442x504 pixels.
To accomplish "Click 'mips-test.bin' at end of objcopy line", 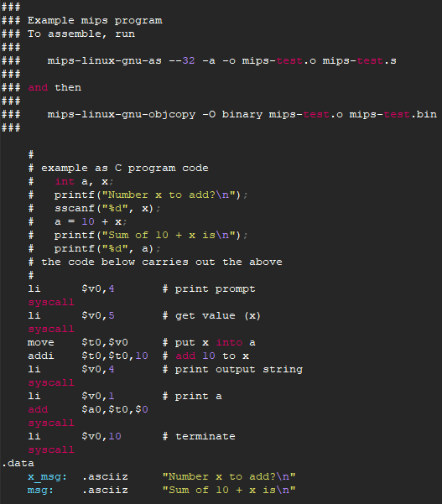I will point(393,114).
